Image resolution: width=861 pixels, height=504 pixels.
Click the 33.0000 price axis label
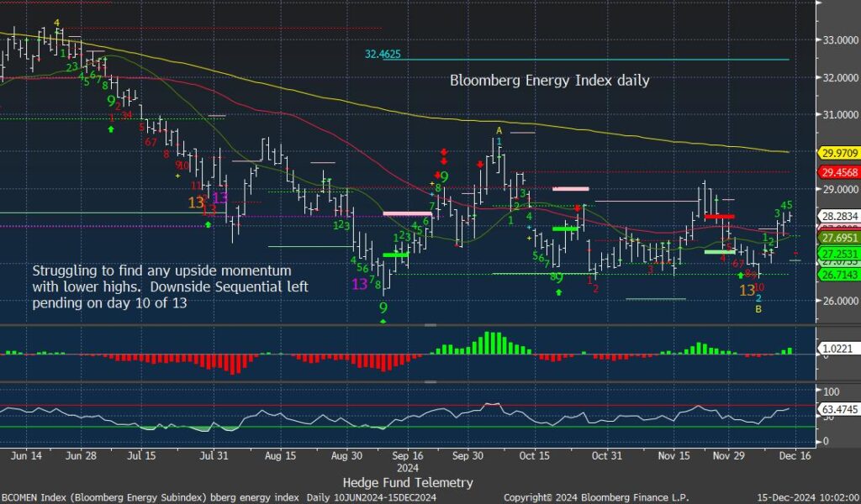pyautogui.click(x=840, y=40)
